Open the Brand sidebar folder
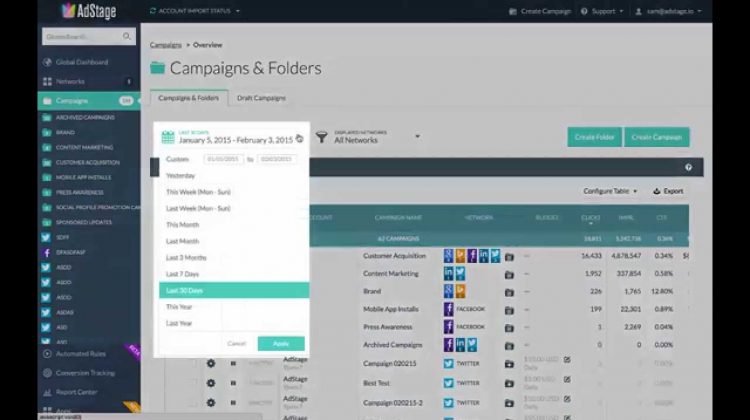Screen dimensions: 750x420 pos(65,133)
